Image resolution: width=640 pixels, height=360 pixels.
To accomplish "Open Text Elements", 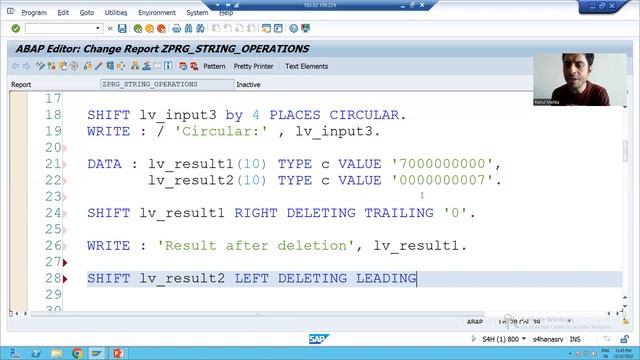I will [307, 66].
